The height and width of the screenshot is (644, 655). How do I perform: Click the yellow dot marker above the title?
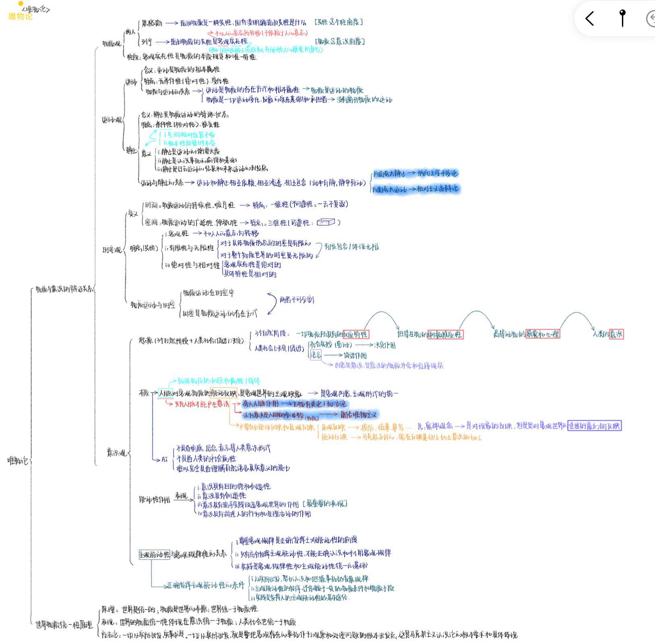[x=21, y=4]
